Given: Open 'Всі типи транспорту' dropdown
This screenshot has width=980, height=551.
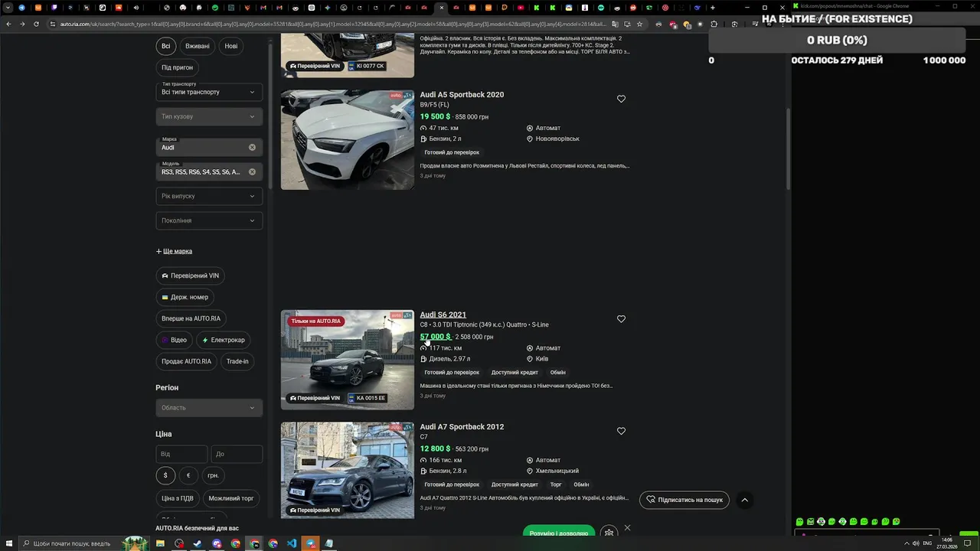Looking at the screenshot, I should (209, 92).
